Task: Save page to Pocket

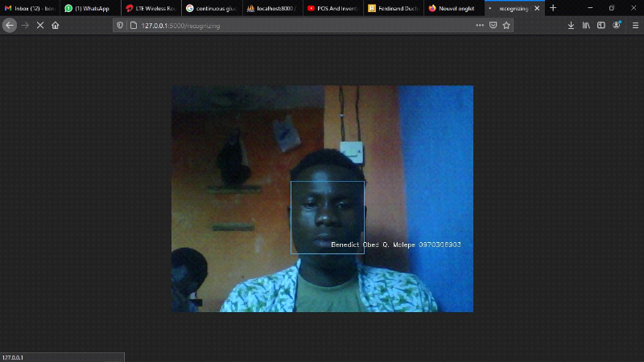Action: (x=493, y=26)
